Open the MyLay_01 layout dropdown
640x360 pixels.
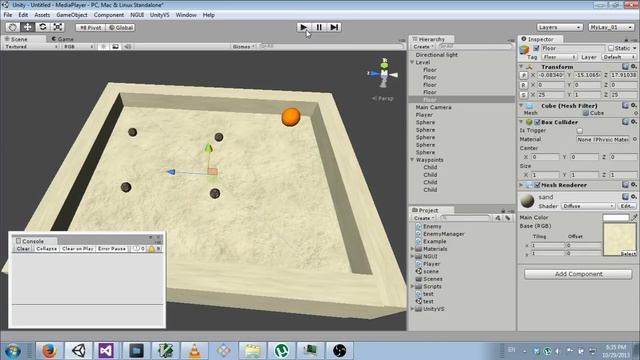click(611, 27)
